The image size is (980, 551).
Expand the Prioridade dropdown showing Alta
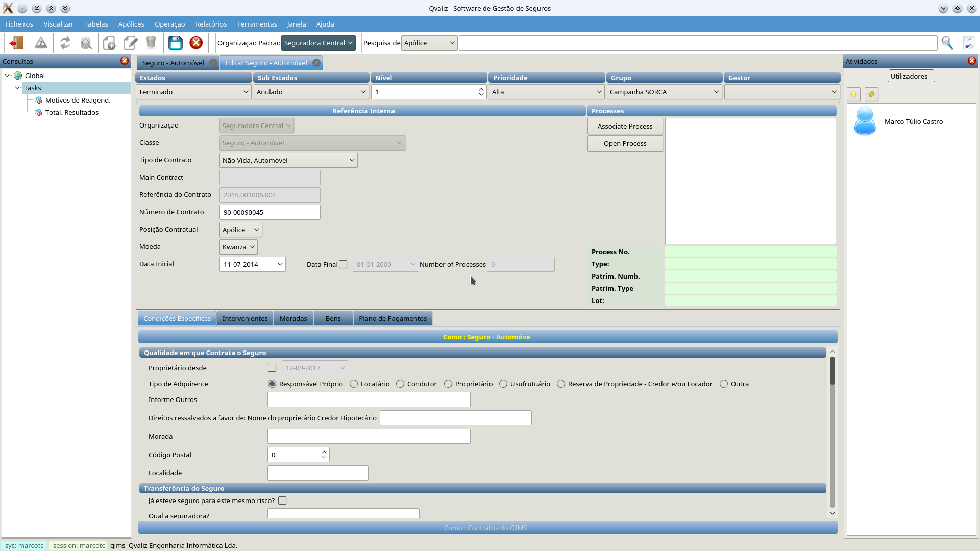[547, 92]
